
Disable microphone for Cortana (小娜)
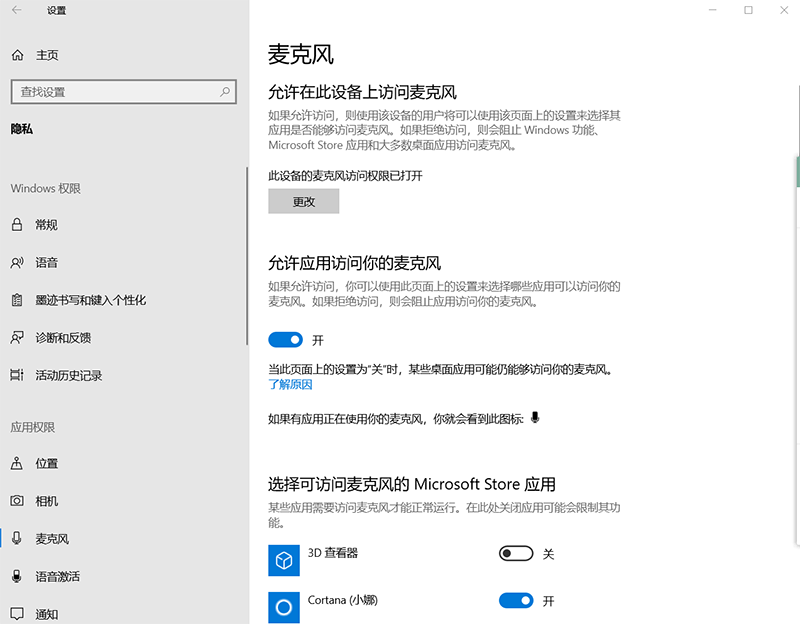pyautogui.click(x=516, y=601)
